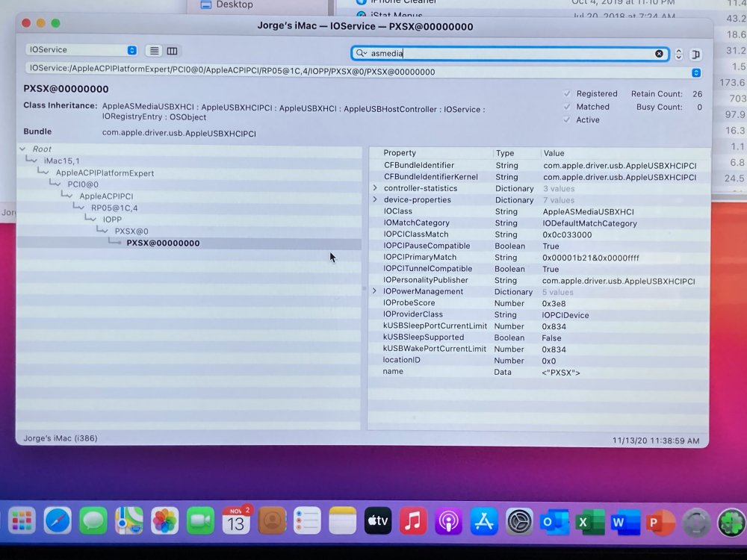Select the IOPP tree node
747x560 pixels.
tap(113, 220)
